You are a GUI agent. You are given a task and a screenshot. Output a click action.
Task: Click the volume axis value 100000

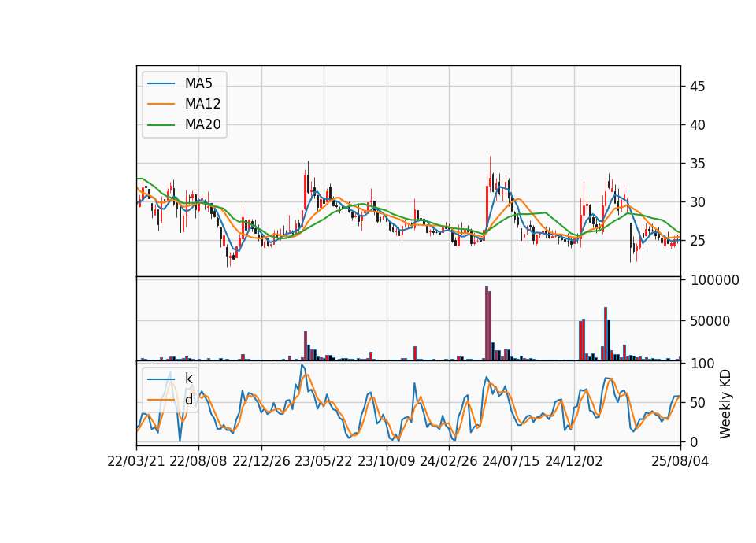pos(714,280)
